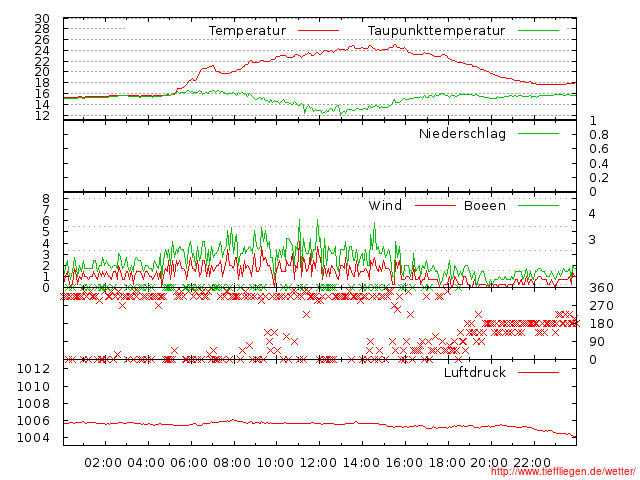Select the '02:00' time axis label
The height and width of the screenshot is (480, 640).
coord(103,463)
